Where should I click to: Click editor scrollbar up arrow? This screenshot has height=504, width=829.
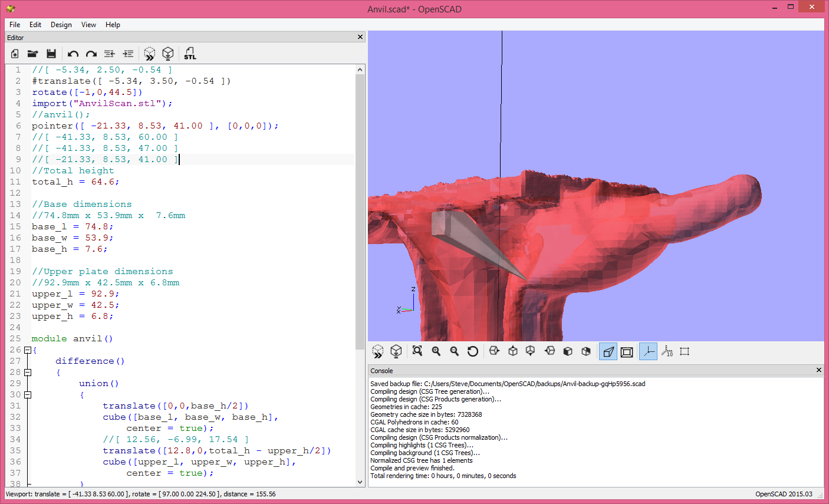(360, 70)
